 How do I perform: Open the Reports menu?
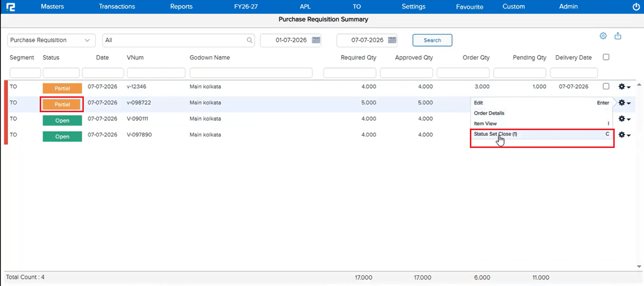181,6
